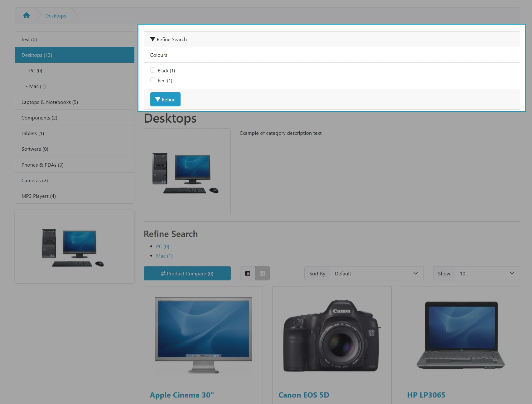Select Desktops (13) in sidebar
Screen dimensions: 532x404
[x=75, y=55]
